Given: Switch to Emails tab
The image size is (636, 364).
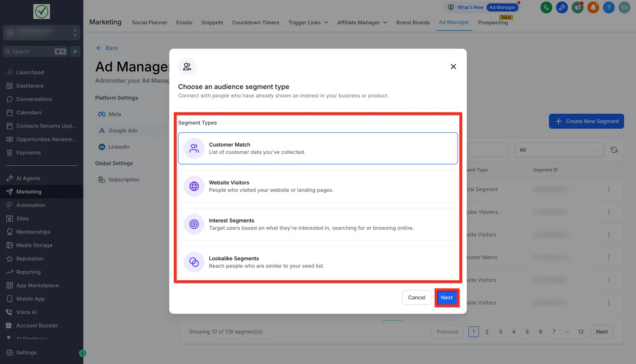Looking at the screenshot, I should pos(184,23).
